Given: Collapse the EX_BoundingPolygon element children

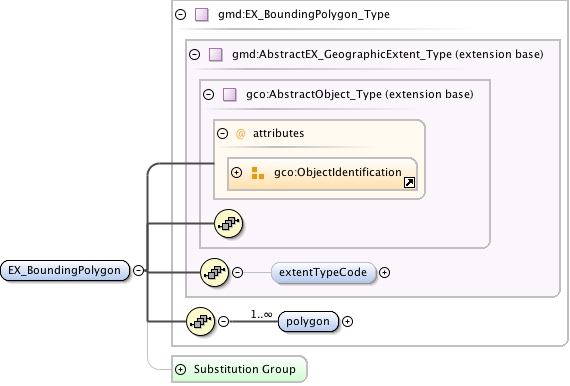Looking at the screenshot, I should [x=139, y=270].
